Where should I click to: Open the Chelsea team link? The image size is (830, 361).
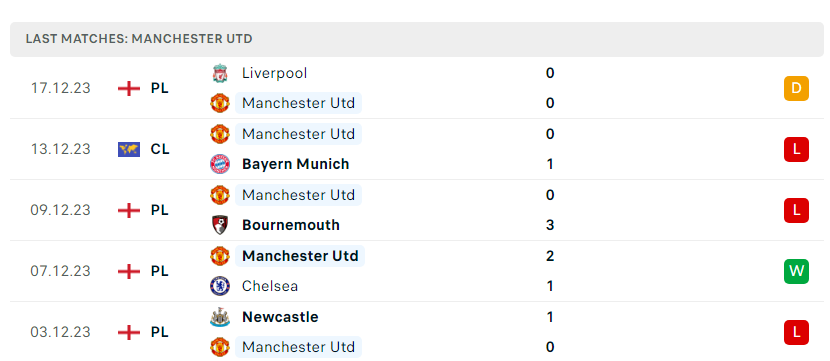point(270,286)
